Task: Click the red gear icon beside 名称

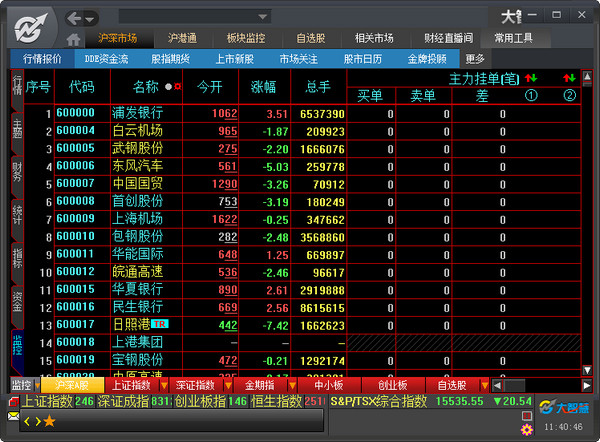Action: pos(177,87)
